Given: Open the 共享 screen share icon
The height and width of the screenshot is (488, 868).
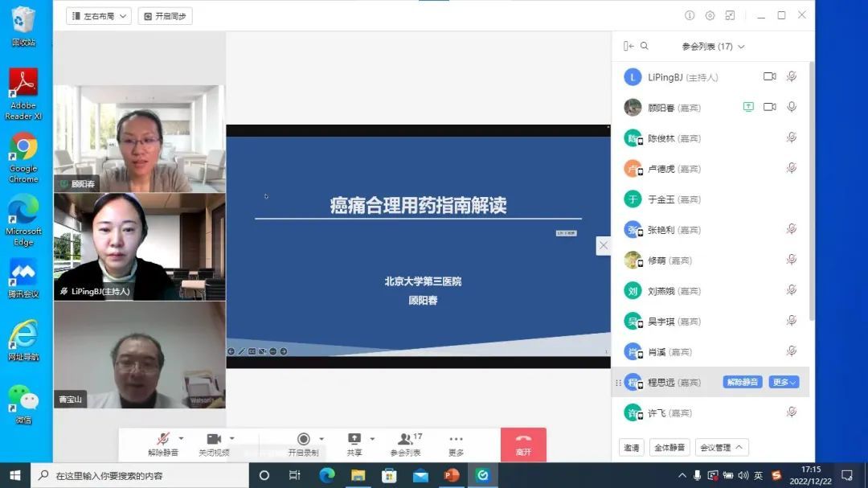Looking at the screenshot, I should coord(354,439).
